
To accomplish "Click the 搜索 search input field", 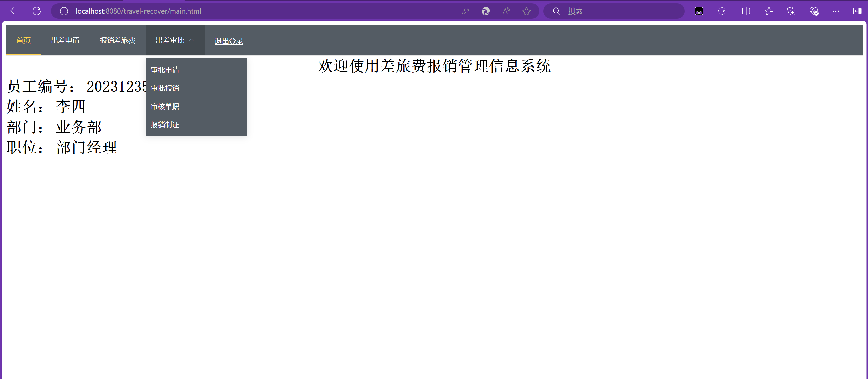I will pyautogui.click(x=621, y=11).
